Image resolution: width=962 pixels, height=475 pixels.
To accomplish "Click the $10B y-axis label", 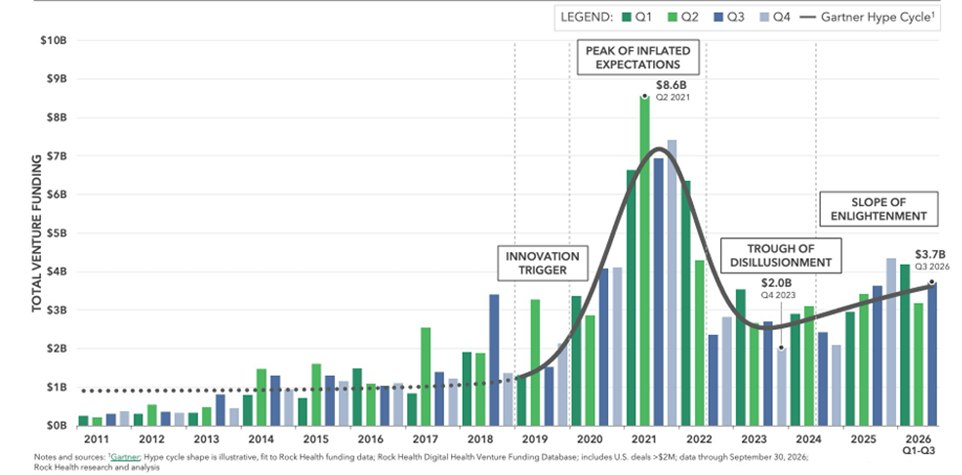I will (53, 41).
